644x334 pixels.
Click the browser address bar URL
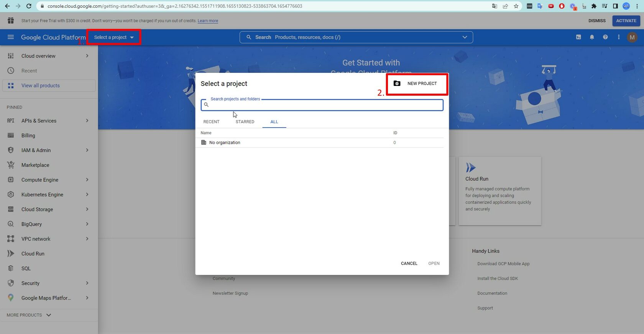(175, 6)
